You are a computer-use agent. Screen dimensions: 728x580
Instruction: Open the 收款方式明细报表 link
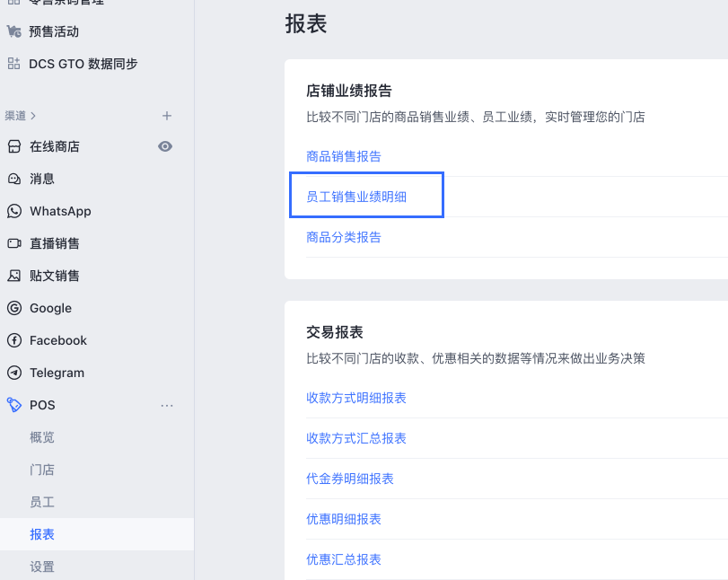coord(356,398)
